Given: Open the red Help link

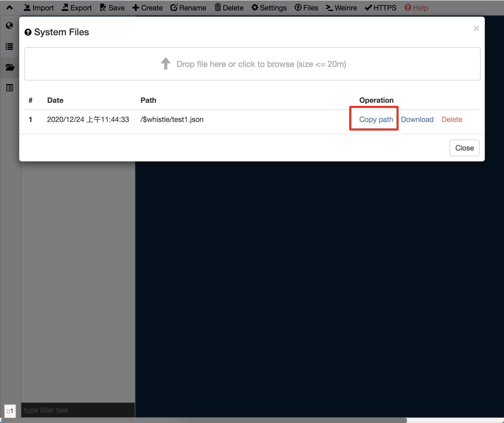Looking at the screenshot, I should coord(416,8).
